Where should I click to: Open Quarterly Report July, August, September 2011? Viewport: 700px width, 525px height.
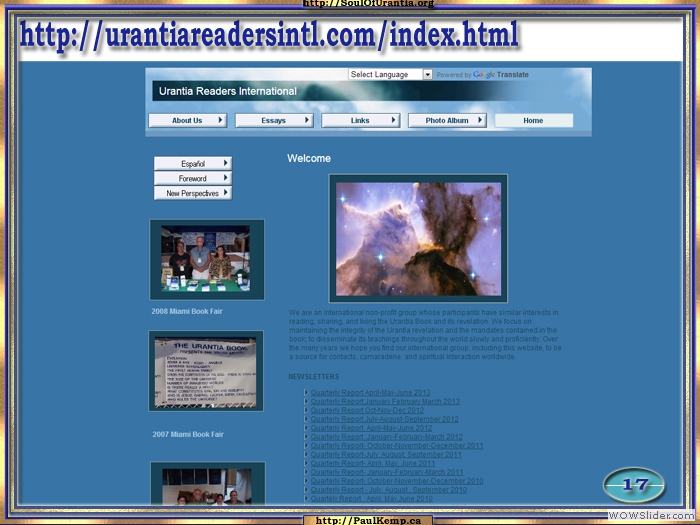(x=386, y=454)
